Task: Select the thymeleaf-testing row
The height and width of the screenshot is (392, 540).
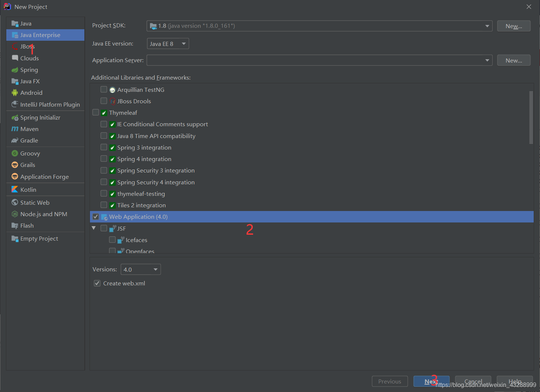Action: point(312,194)
